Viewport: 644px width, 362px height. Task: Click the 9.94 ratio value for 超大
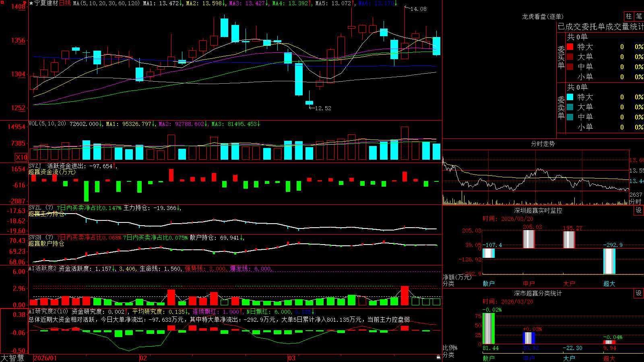coord(610,348)
